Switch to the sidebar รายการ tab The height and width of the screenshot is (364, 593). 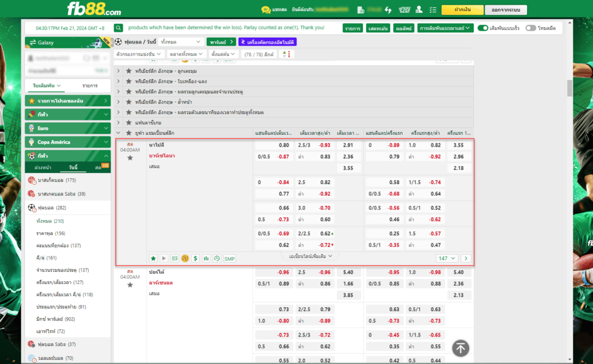[90, 86]
